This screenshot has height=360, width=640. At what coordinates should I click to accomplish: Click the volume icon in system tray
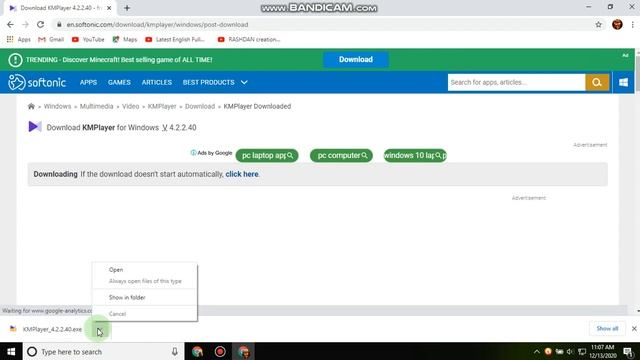point(570,351)
